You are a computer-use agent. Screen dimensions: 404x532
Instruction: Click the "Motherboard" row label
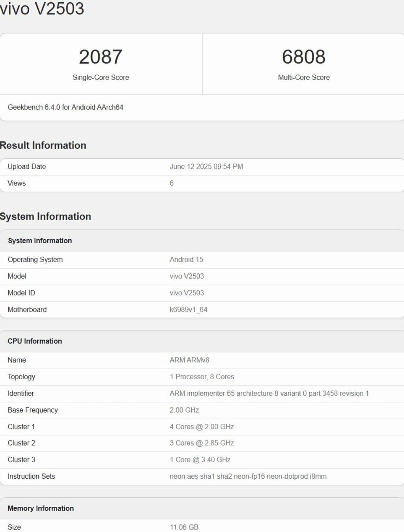pyautogui.click(x=27, y=310)
